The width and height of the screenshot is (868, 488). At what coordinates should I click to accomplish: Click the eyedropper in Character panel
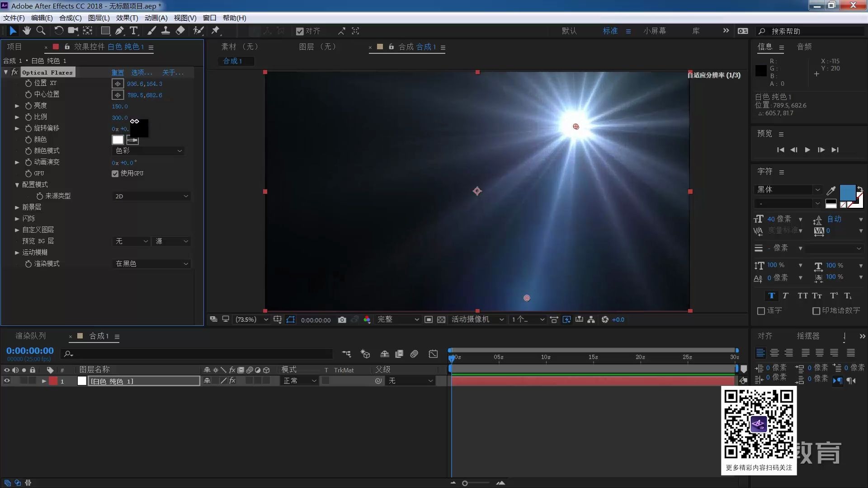pyautogui.click(x=830, y=190)
